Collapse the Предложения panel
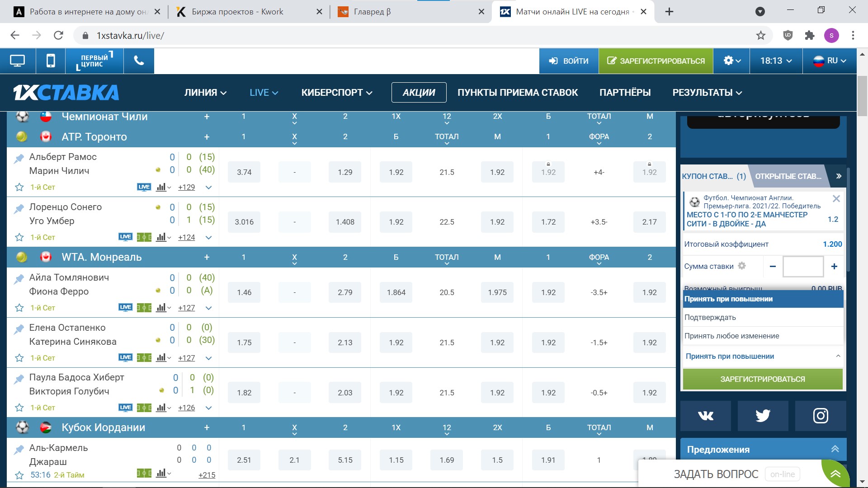 (x=835, y=449)
